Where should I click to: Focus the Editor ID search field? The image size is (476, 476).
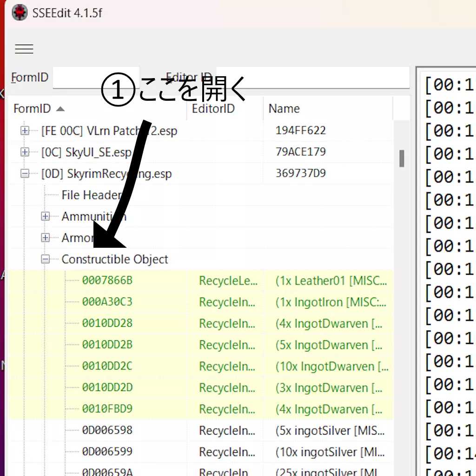click(313, 78)
